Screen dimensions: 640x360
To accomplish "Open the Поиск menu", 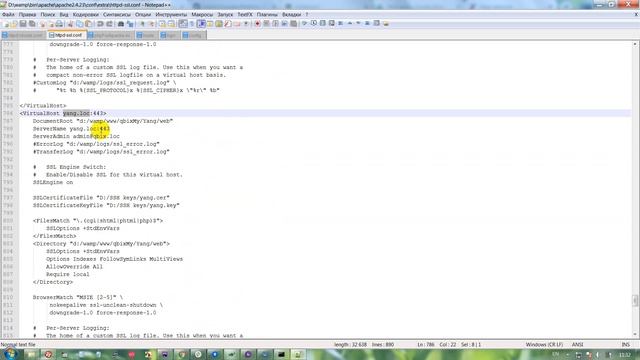I will pyautogui.click(x=48, y=14).
